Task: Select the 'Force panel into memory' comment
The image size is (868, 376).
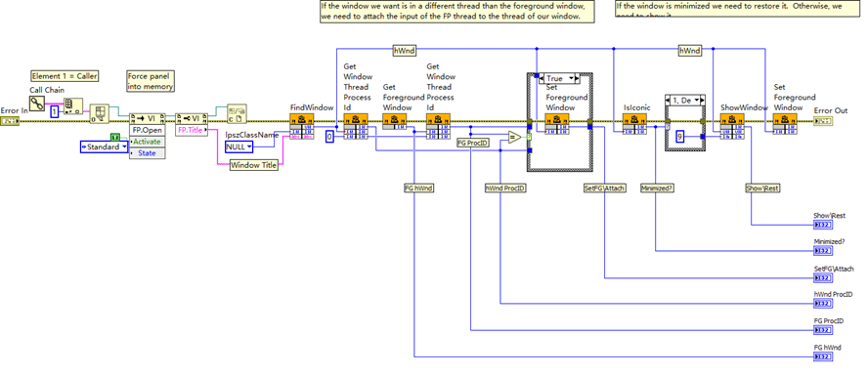Action: (152, 82)
